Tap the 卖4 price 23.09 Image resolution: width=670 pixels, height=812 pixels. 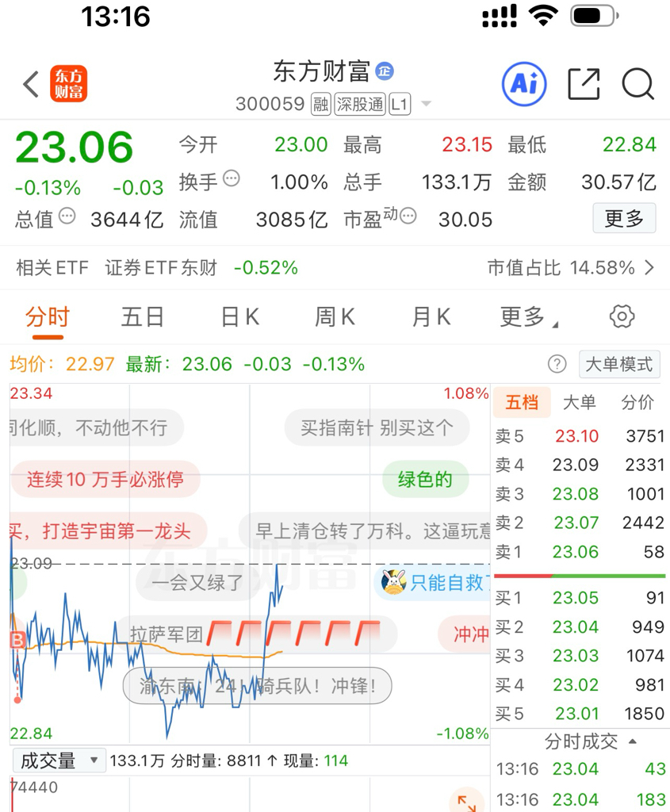(575, 465)
